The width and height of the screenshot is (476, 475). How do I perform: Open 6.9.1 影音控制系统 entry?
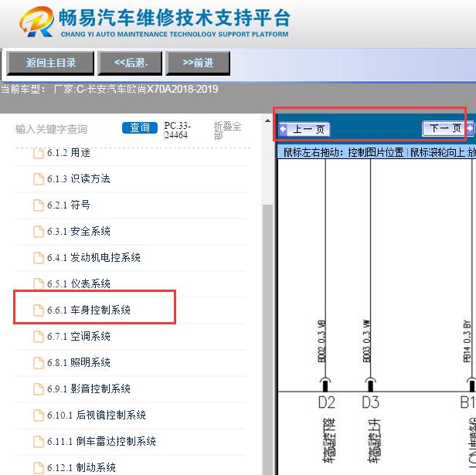coord(89,388)
